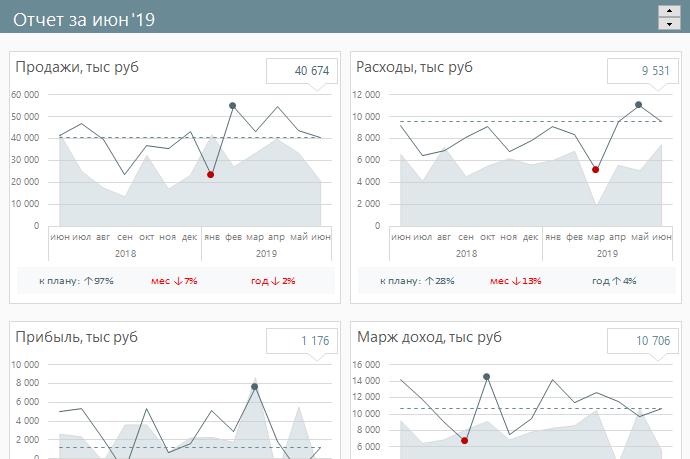The width and height of the screenshot is (690, 459).
Task: Click the 2019 axis label on Расходы chart
Action: point(607,253)
